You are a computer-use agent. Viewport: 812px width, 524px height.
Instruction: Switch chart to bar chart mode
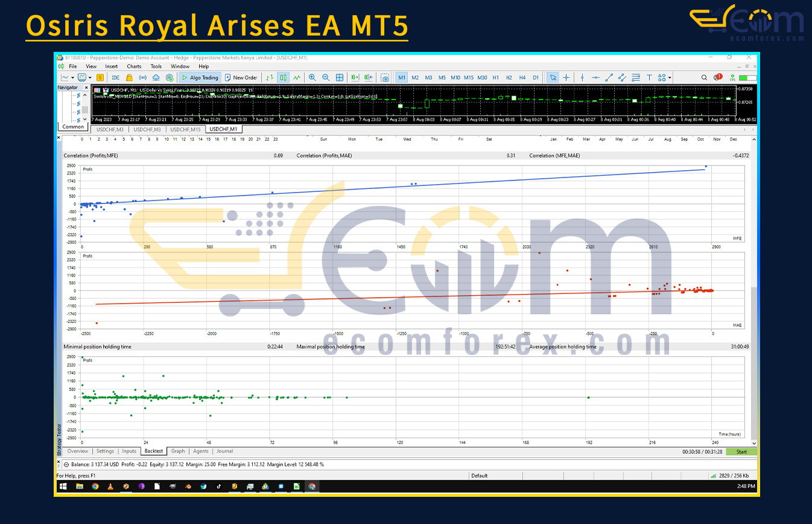coord(270,77)
